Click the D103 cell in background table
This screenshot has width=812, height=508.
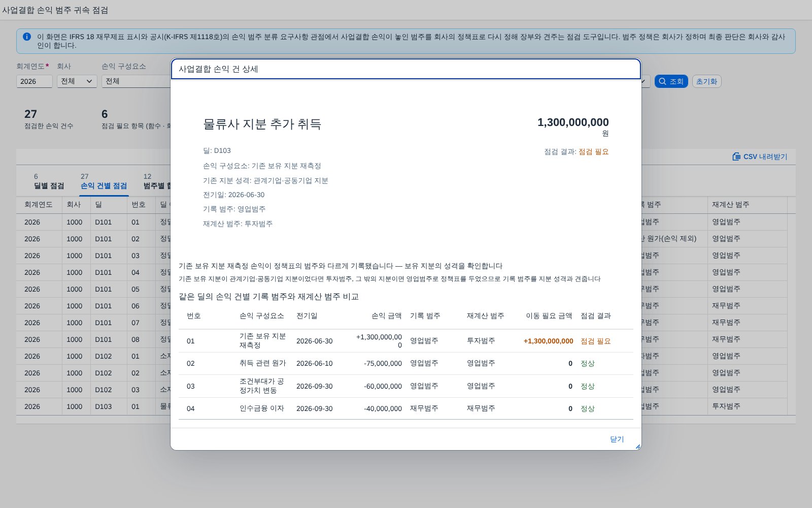(104, 407)
